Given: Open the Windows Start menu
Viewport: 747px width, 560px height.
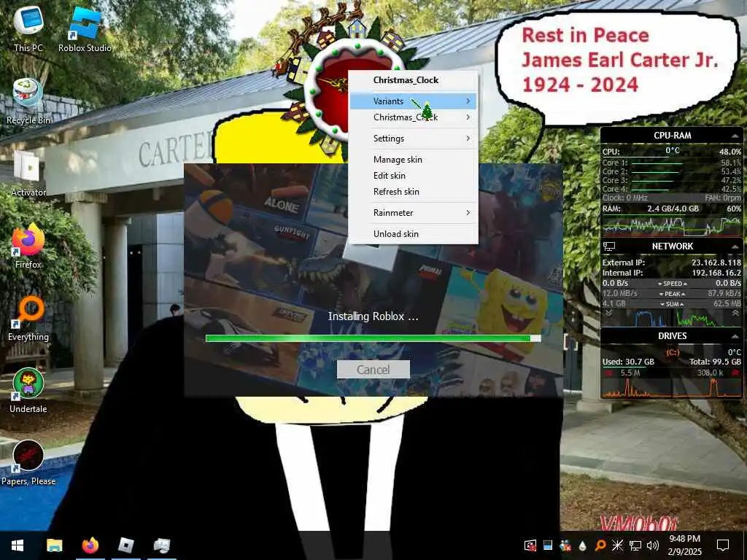Looking at the screenshot, I should (18, 545).
